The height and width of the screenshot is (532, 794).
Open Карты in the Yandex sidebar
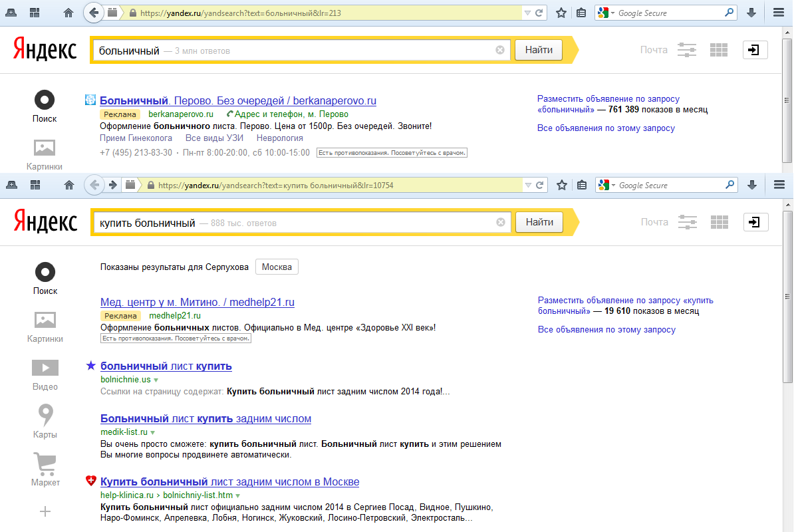pos(45,421)
